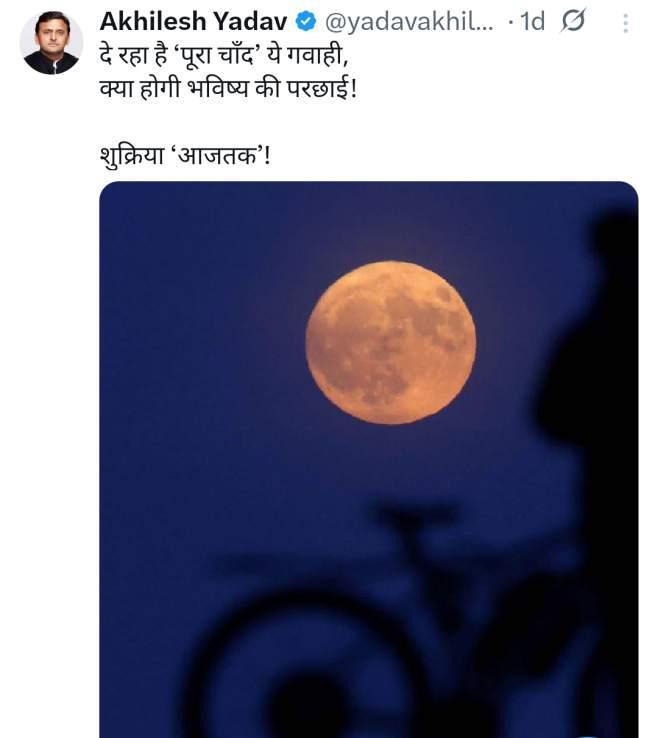Click the orange full moon in the photo
This screenshot has width=658, height=738.
click(x=391, y=343)
